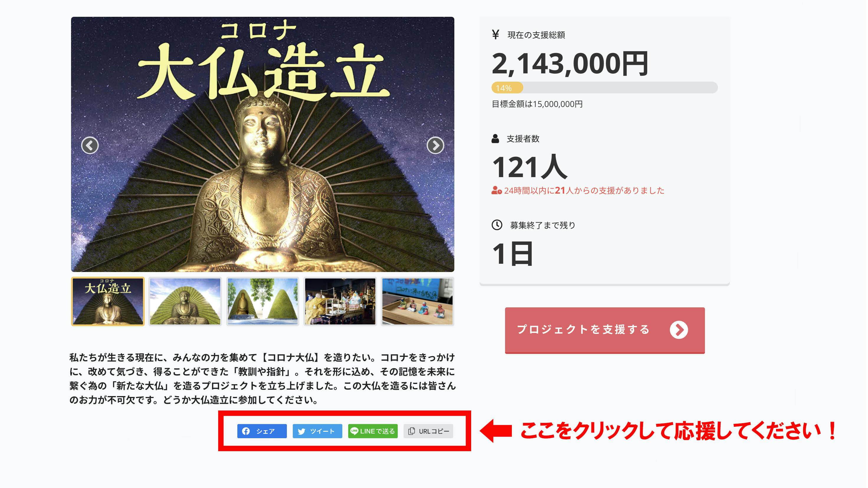Send via LINEで送る button
This screenshot has height=488, width=868.
[x=373, y=431]
